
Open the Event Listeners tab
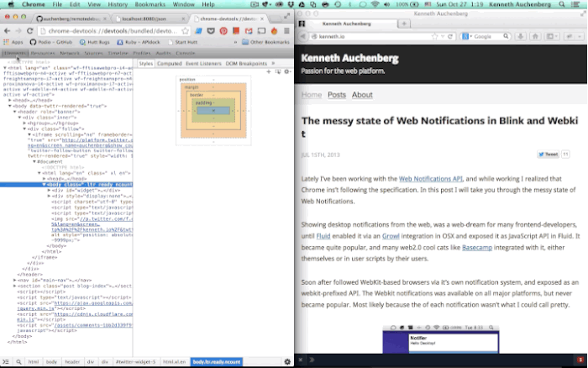pos(203,63)
